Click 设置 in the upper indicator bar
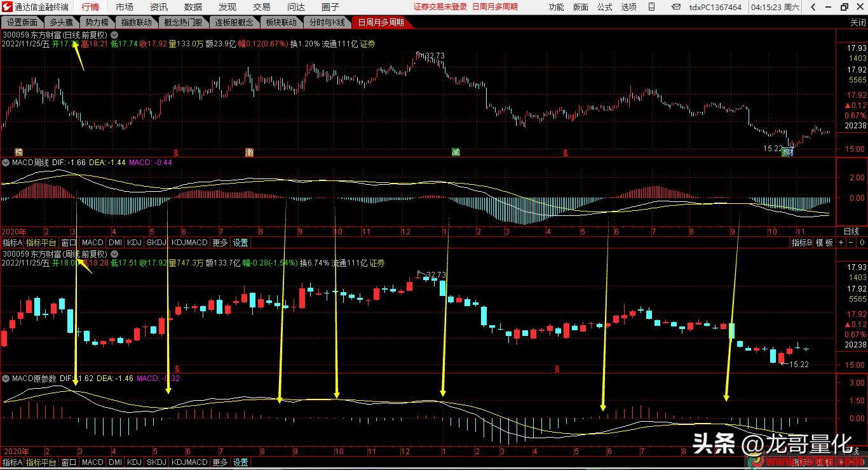 (240, 243)
